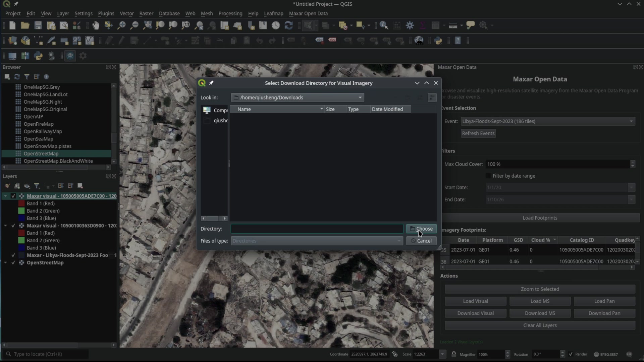Click the Load Footprints button
The height and width of the screenshot is (362, 644).
pyautogui.click(x=540, y=218)
